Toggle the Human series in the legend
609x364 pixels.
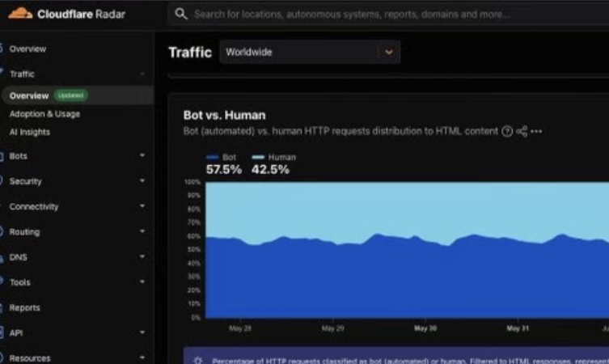[x=274, y=157]
